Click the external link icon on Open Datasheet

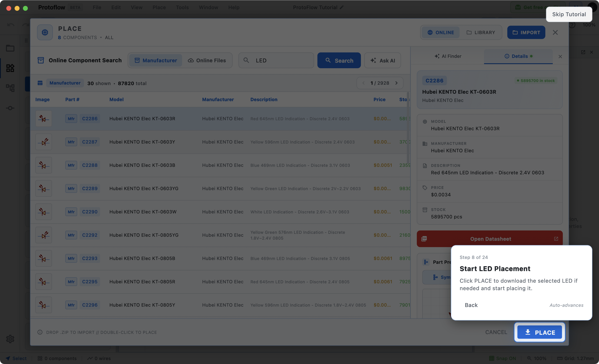click(556, 239)
